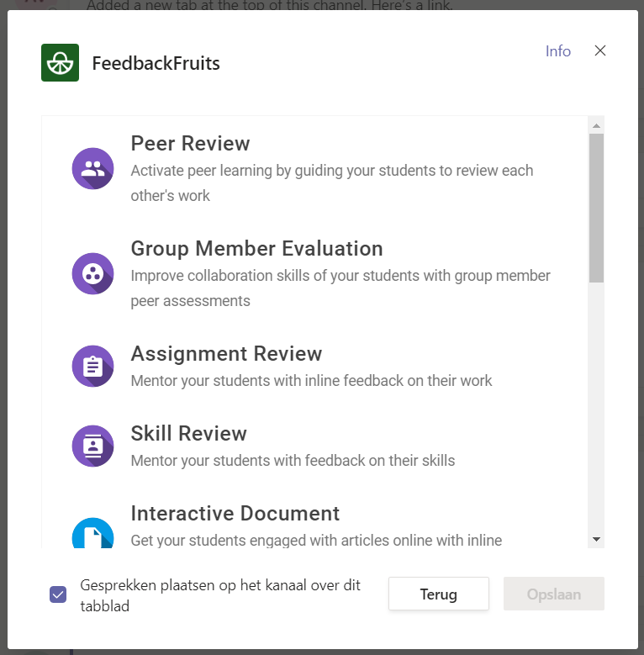Choose the Peer Review title
Screen dimensions: 644x655
pyautogui.click(x=191, y=143)
